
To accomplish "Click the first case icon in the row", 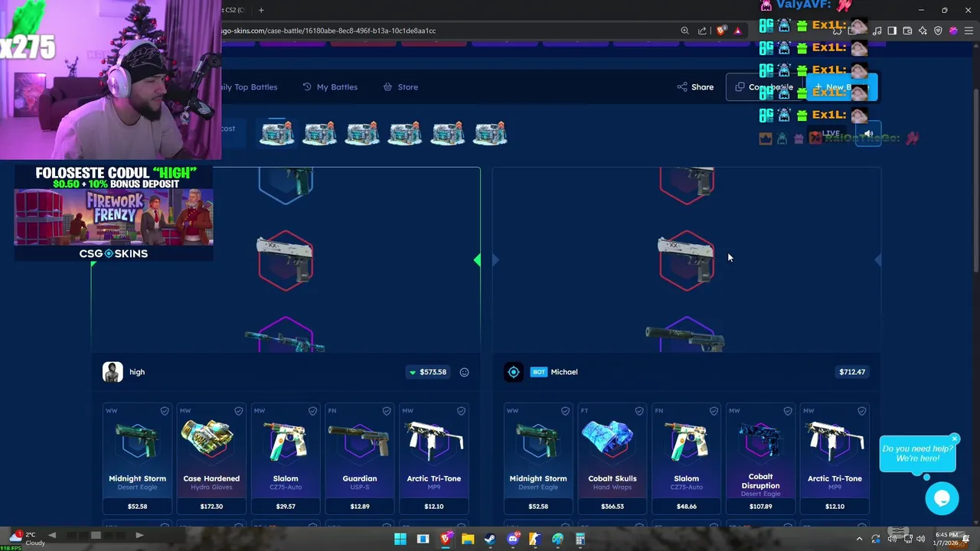I will (x=276, y=134).
